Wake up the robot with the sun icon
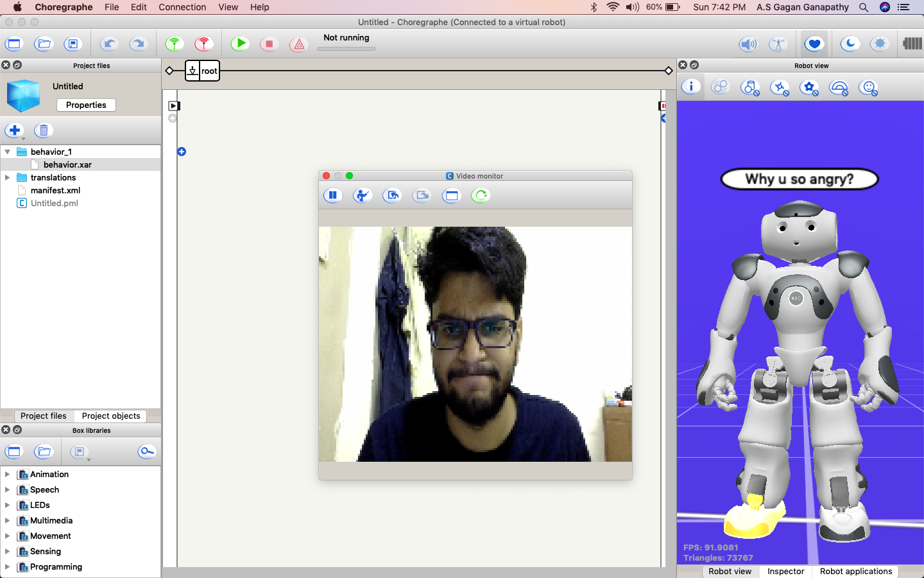This screenshot has height=578, width=924. 880,44
